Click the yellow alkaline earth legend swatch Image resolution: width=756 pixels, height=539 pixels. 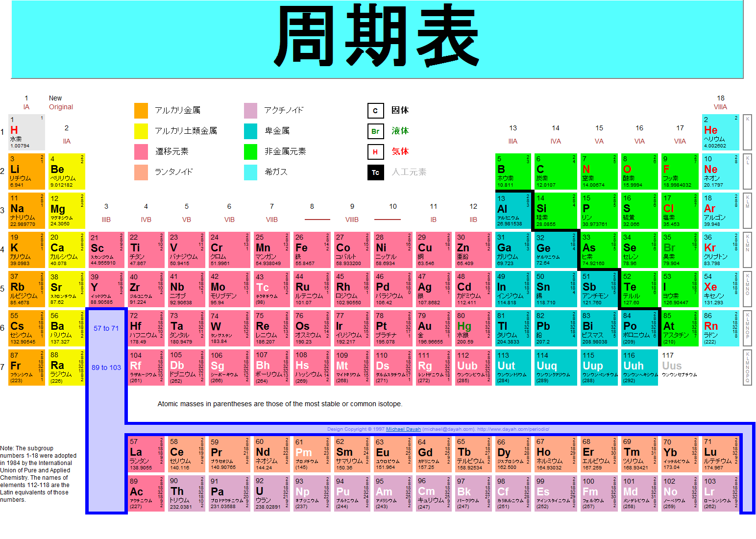141,131
